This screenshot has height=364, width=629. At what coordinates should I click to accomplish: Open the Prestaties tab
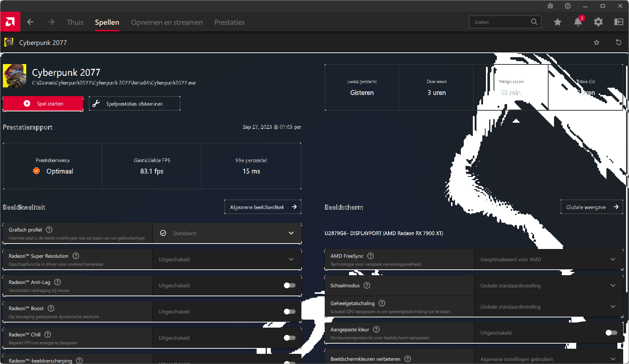click(229, 22)
